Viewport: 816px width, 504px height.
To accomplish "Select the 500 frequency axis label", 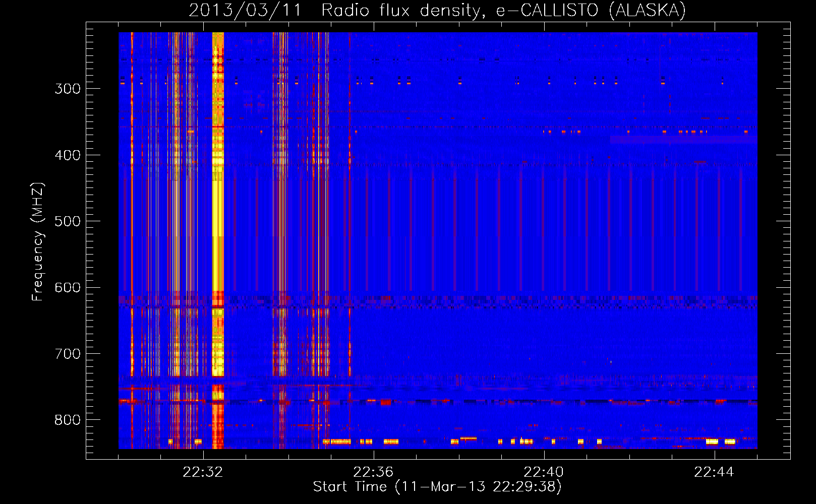I will [68, 221].
